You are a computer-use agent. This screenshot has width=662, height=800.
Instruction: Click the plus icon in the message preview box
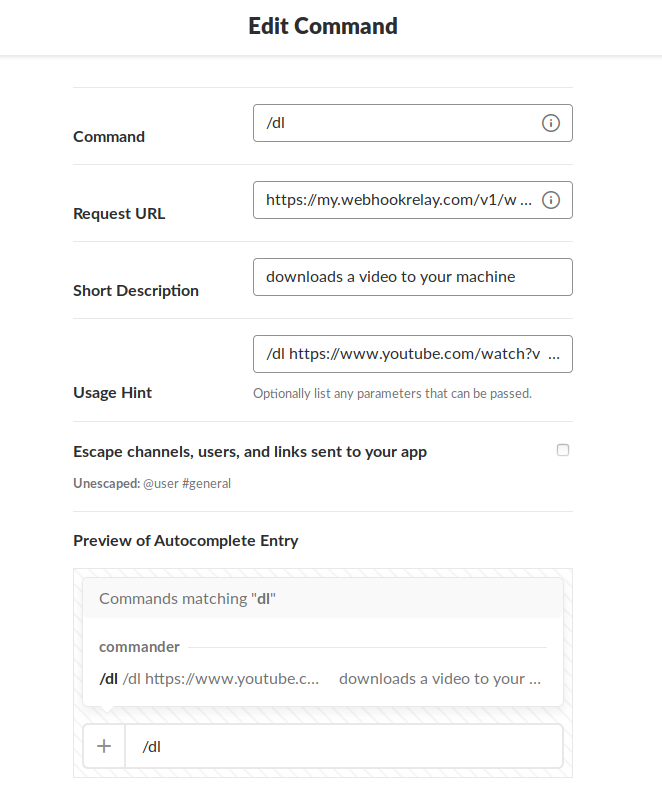coord(103,746)
